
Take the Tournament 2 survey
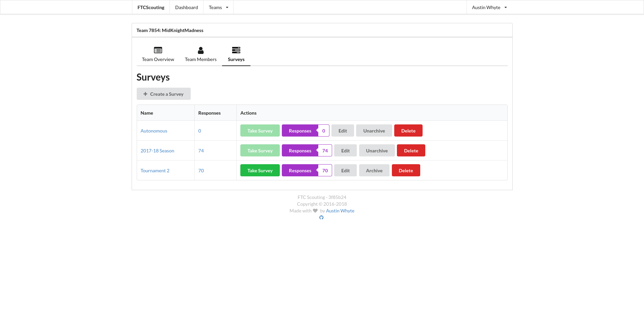[x=260, y=171]
